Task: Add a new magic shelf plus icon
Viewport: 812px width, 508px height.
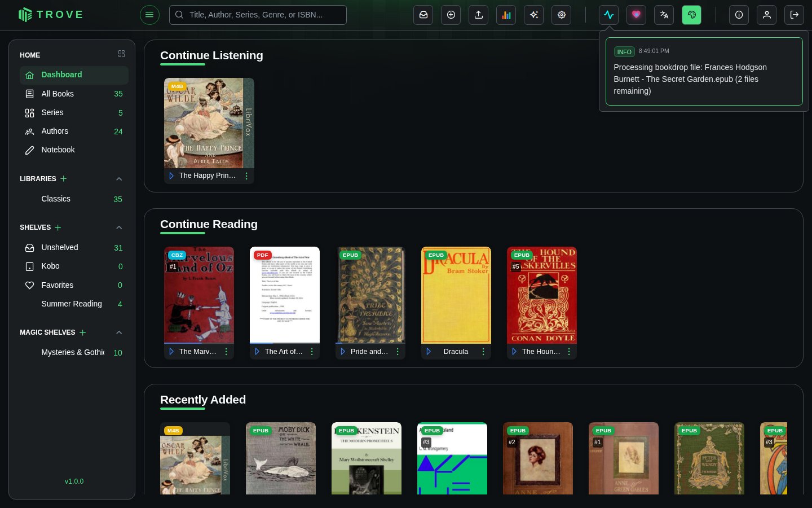Action: (83, 332)
